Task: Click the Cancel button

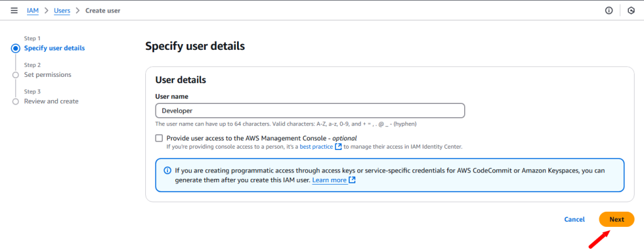Action: point(575,219)
